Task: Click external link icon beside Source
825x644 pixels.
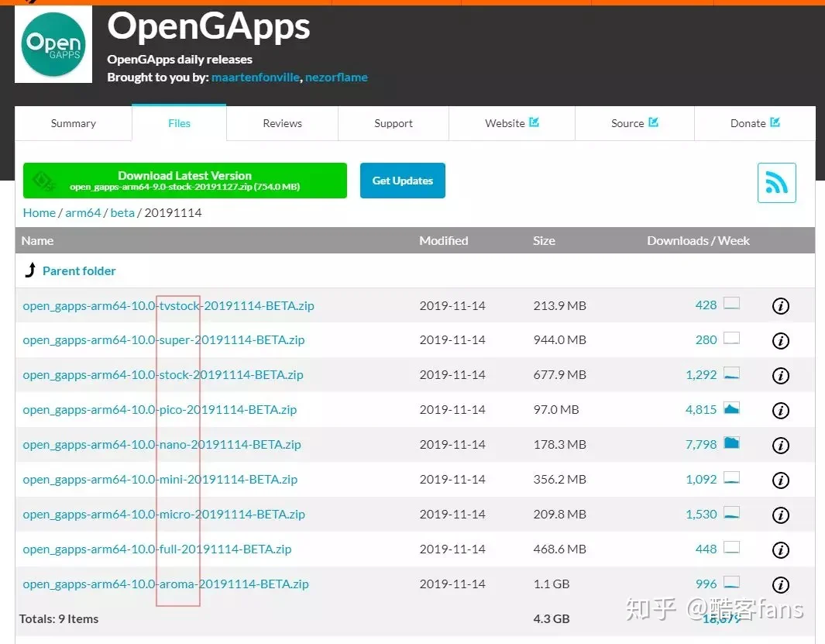Action: pos(654,122)
